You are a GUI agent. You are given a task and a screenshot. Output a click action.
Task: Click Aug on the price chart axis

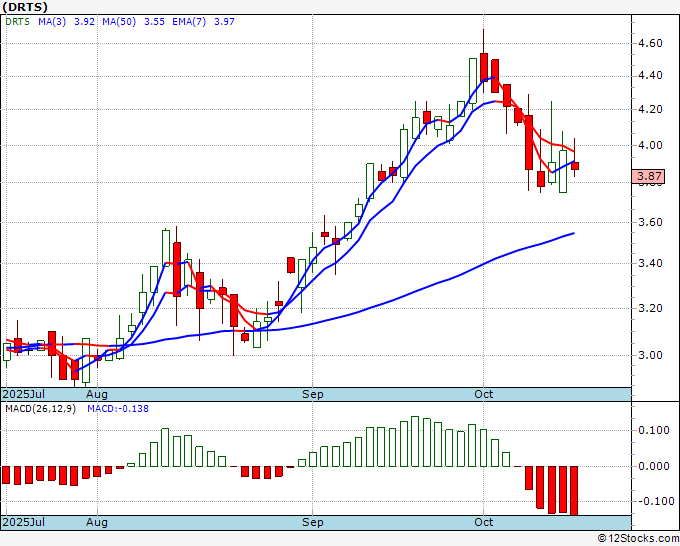(97, 394)
